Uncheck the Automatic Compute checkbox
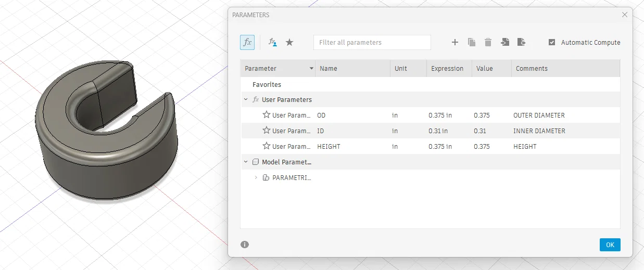Viewport: 644px width, 270px height. point(552,42)
